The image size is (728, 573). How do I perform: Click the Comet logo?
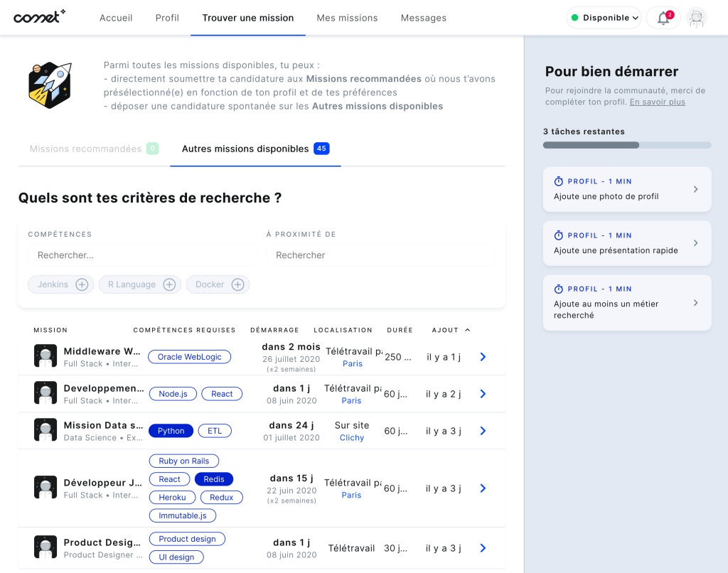click(39, 17)
